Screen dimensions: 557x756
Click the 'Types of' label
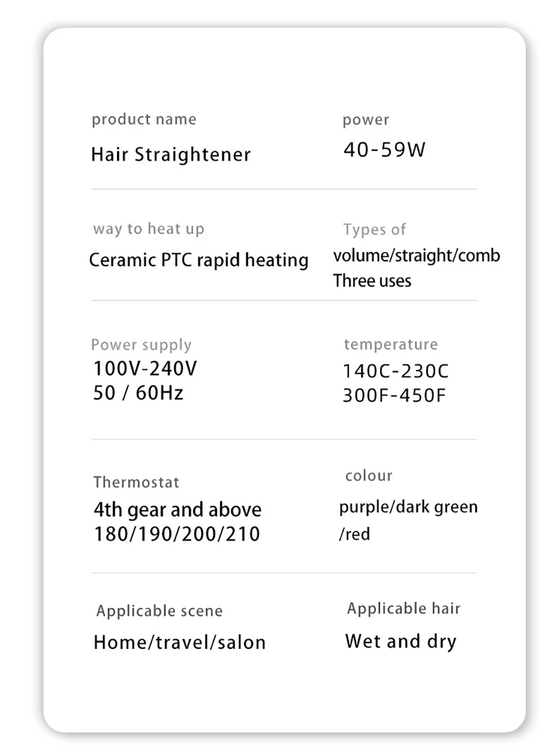[x=374, y=229]
